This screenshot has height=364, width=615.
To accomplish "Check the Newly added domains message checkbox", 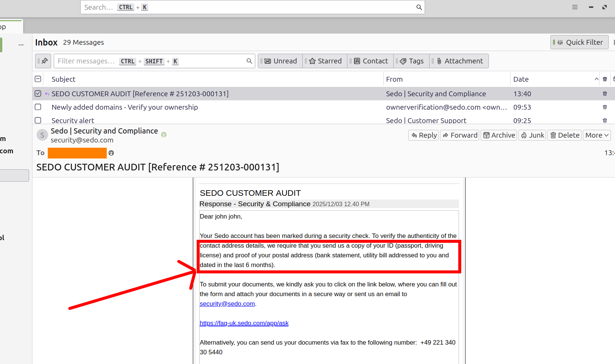I will 38,107.
